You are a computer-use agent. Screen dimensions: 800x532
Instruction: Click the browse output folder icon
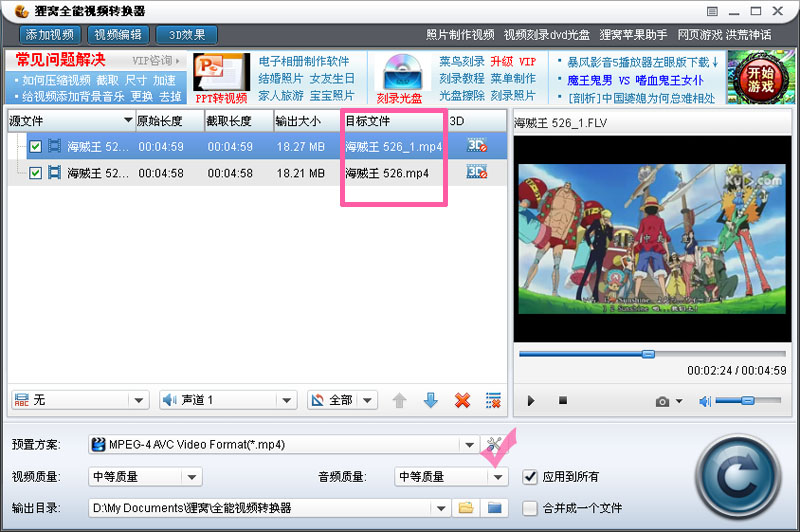(x=465, y=508)
